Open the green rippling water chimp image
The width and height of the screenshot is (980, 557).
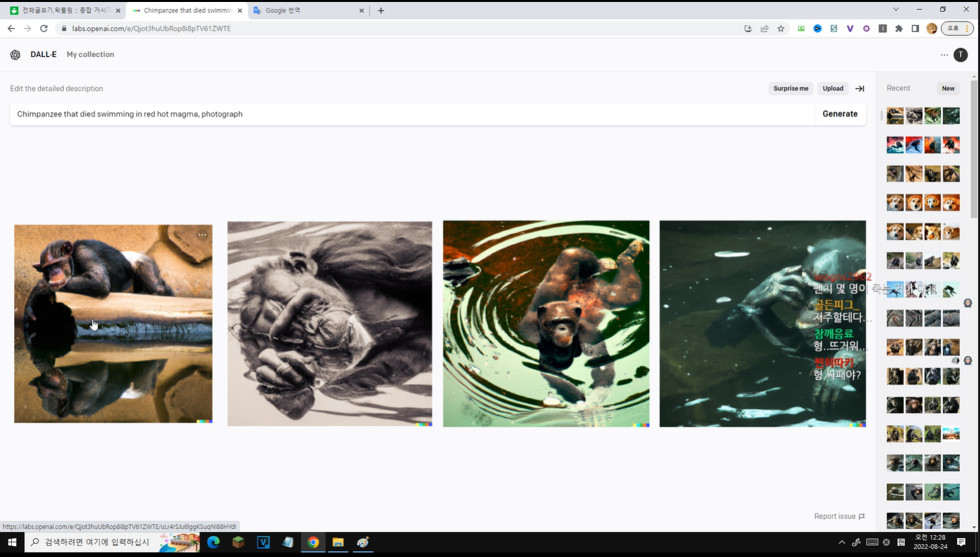coord(546,324)
